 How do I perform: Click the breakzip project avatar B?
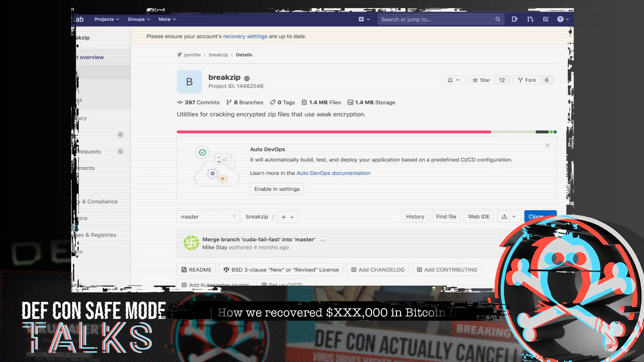click(189, 81)
